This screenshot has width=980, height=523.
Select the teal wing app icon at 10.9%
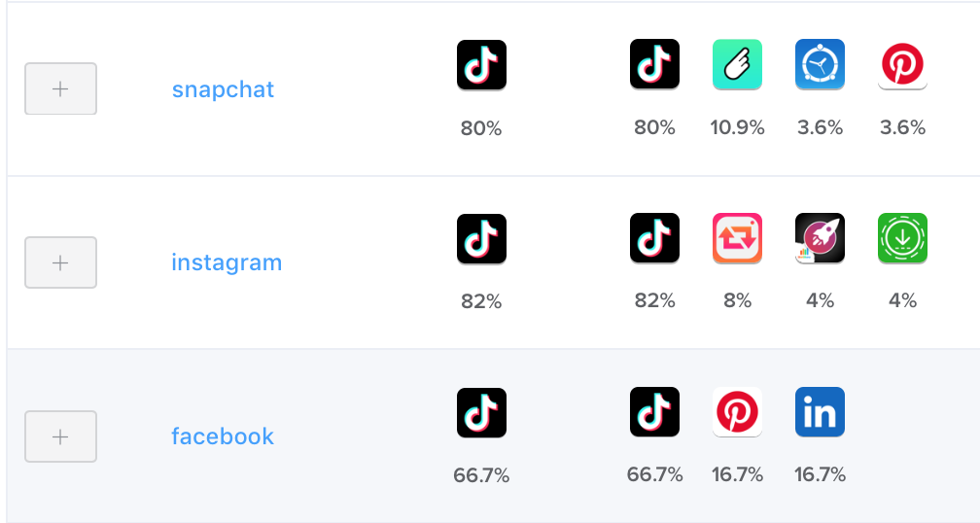737,65
